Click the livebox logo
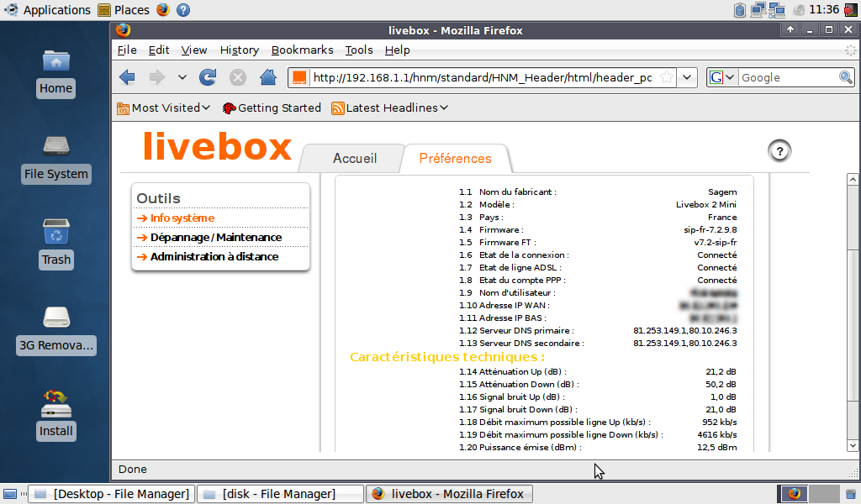This screenshot has width=861, height=504. point(217,146)
